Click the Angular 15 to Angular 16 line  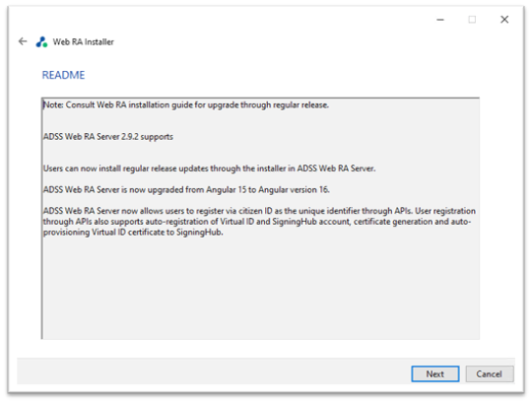(186, 189)
